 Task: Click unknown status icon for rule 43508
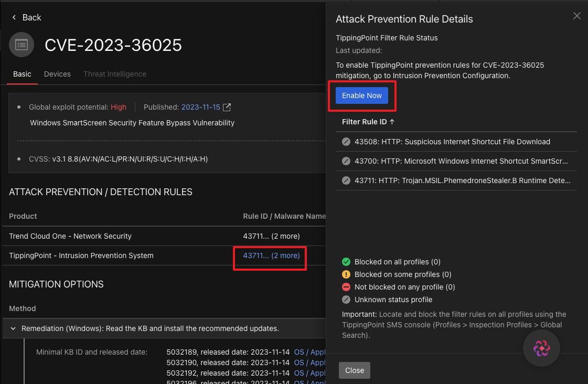(346, 142)
